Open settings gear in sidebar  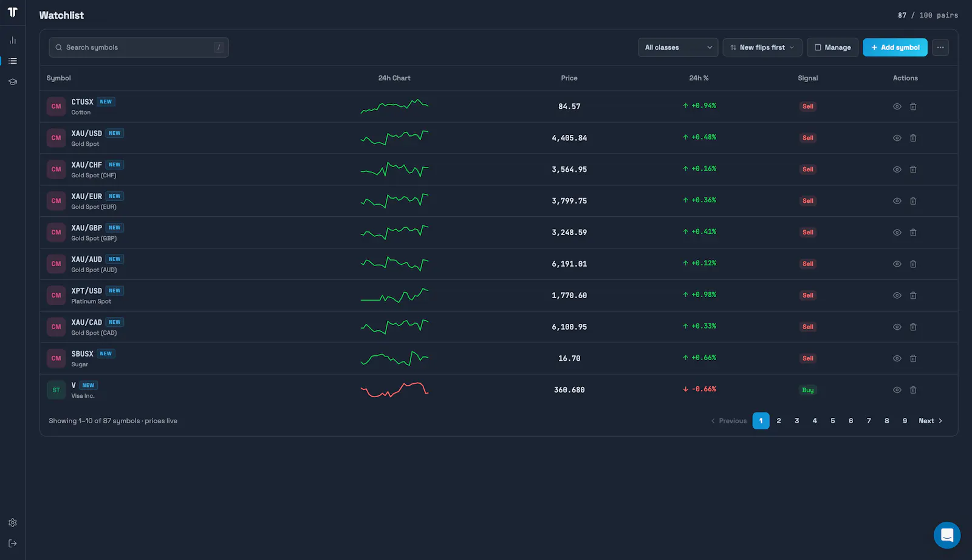click(13, 522)
